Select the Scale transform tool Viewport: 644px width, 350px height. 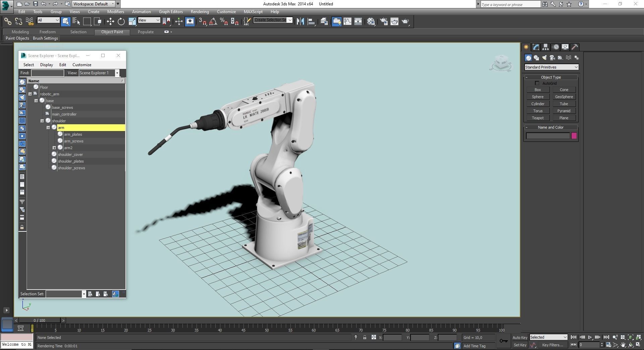tap(132, 21)
